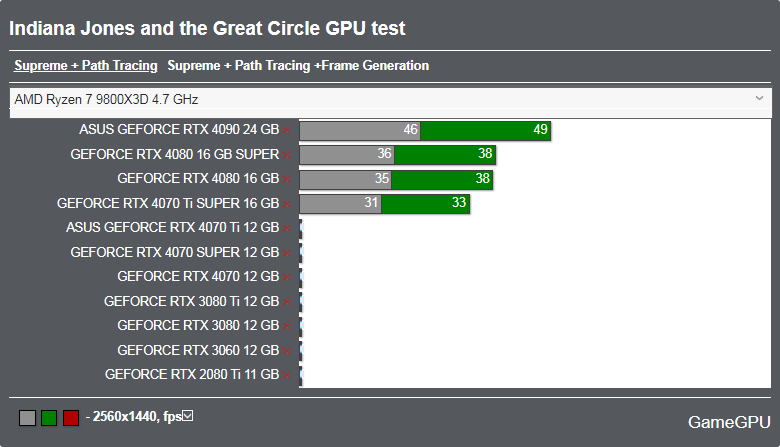Click the green 49 fps bar for RTX 4090

click(486, 131)
